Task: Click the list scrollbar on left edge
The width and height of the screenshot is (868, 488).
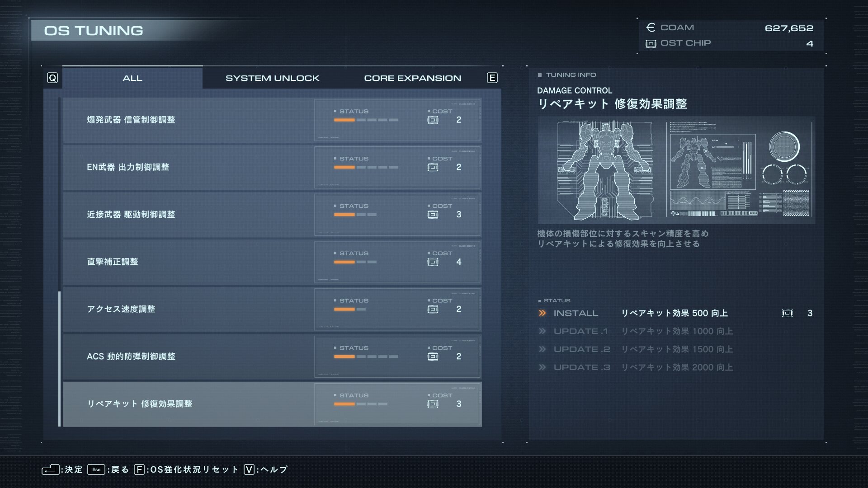Action: coord(60,359)
